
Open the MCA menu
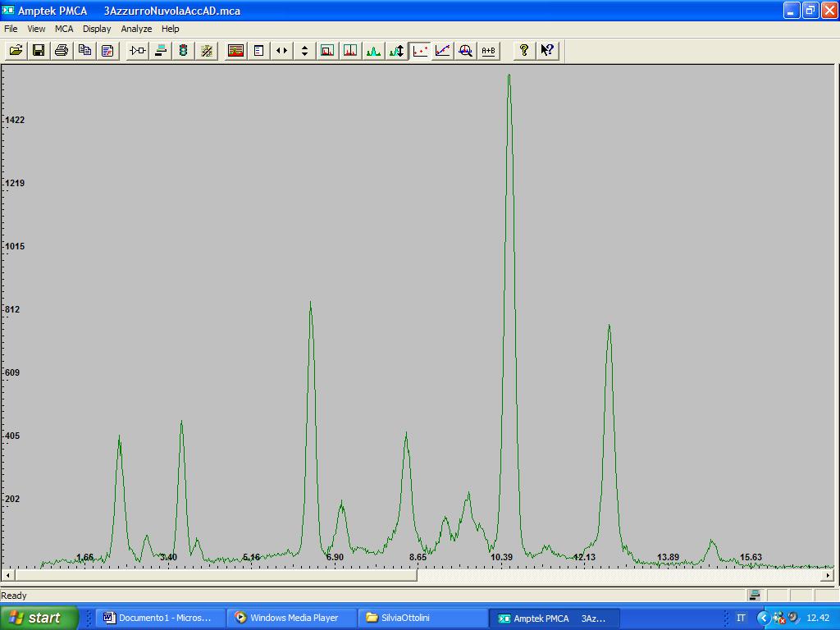[x=64, y=29]
